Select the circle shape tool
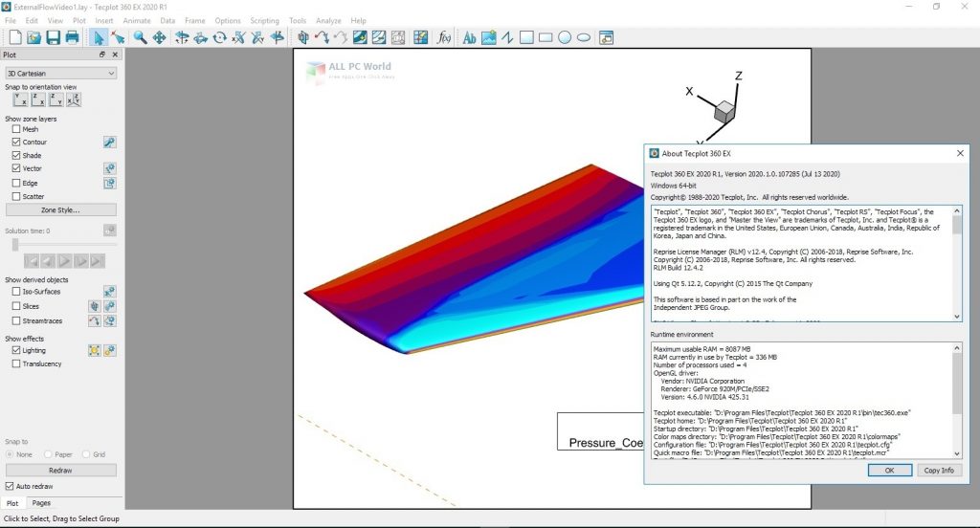Image resolution: width=980 pixels, height=528 pixels. point(565,37)
